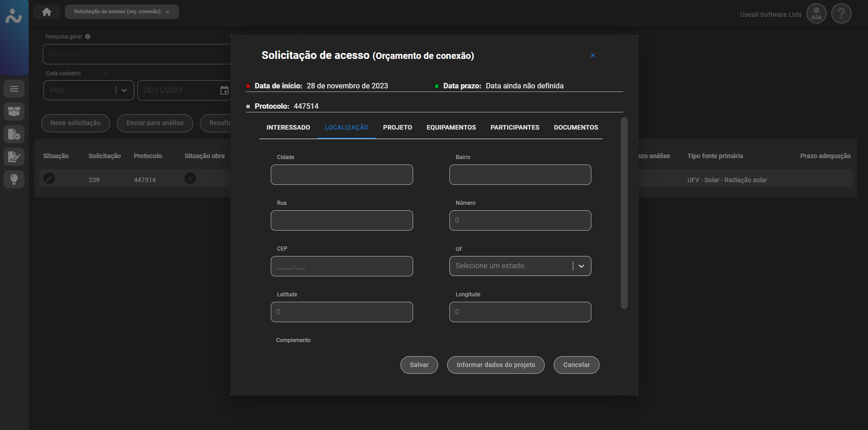The height and width of the screenshot is (430, 868).
Task: Click the pencil edit icon in row 239
Action: coord(49,179)
